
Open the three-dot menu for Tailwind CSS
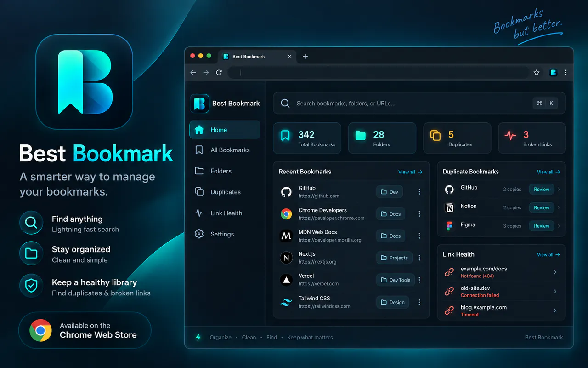coord(419,302)
